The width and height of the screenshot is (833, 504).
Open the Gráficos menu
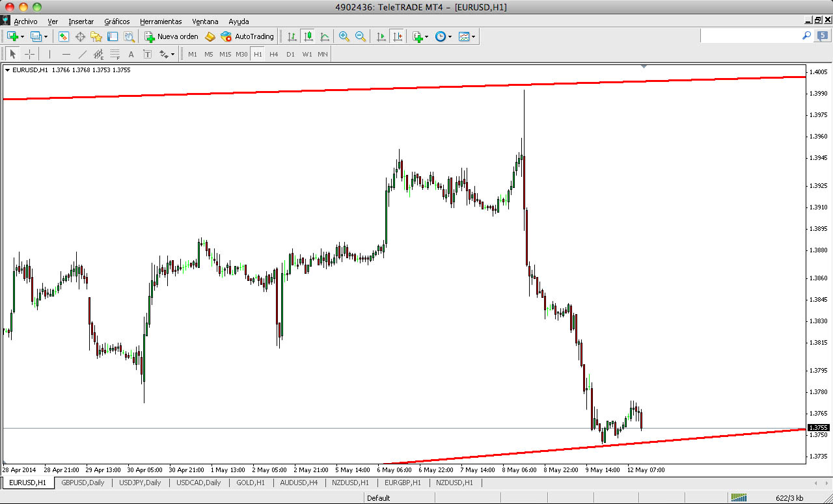pyautogui.click(x=117, y=21)
